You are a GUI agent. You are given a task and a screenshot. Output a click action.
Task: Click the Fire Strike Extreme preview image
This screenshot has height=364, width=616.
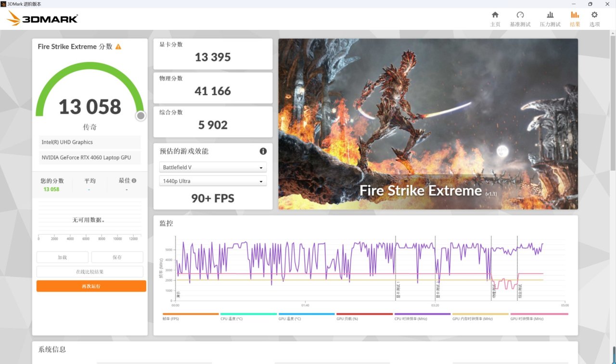[428, 124]
